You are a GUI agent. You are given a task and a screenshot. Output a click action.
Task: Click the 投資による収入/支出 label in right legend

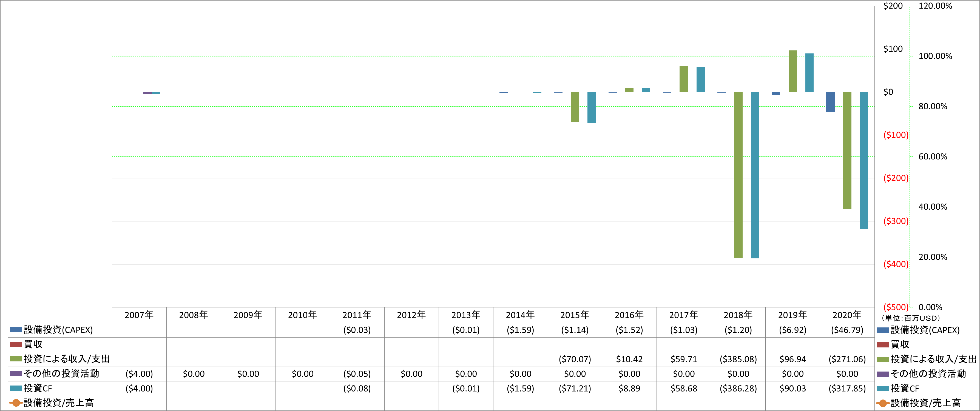click(934, 359)
